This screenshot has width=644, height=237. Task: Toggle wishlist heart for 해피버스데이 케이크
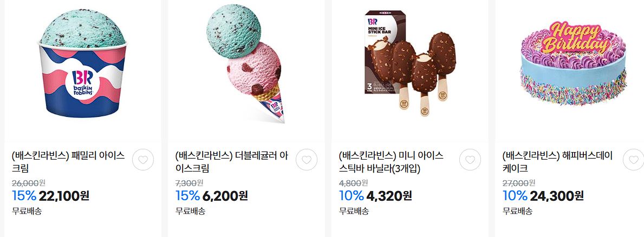pyautogui.click(x=633, y=160)
